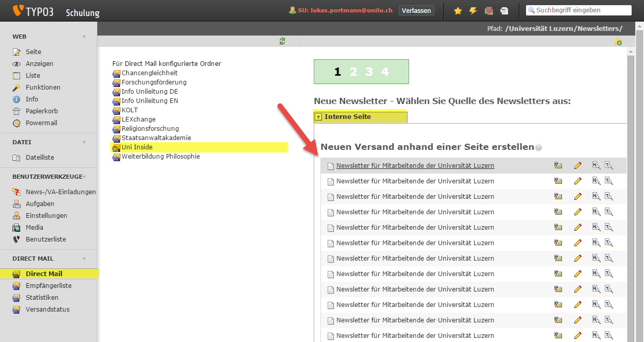The width and height of the screenshot is (644, 342).
Task: Collapse the BENUTZERWERKZEUGE section
Action: pos(84,177)
